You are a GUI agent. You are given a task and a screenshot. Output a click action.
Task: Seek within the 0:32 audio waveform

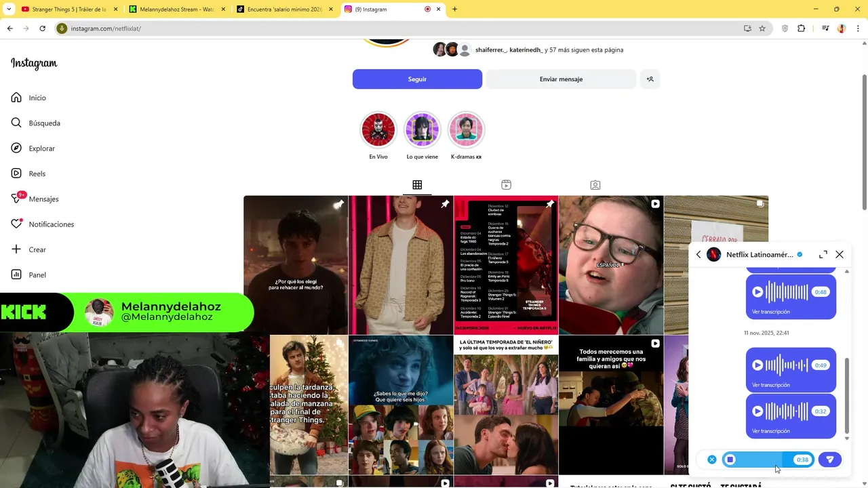click(x=787, y=411)
